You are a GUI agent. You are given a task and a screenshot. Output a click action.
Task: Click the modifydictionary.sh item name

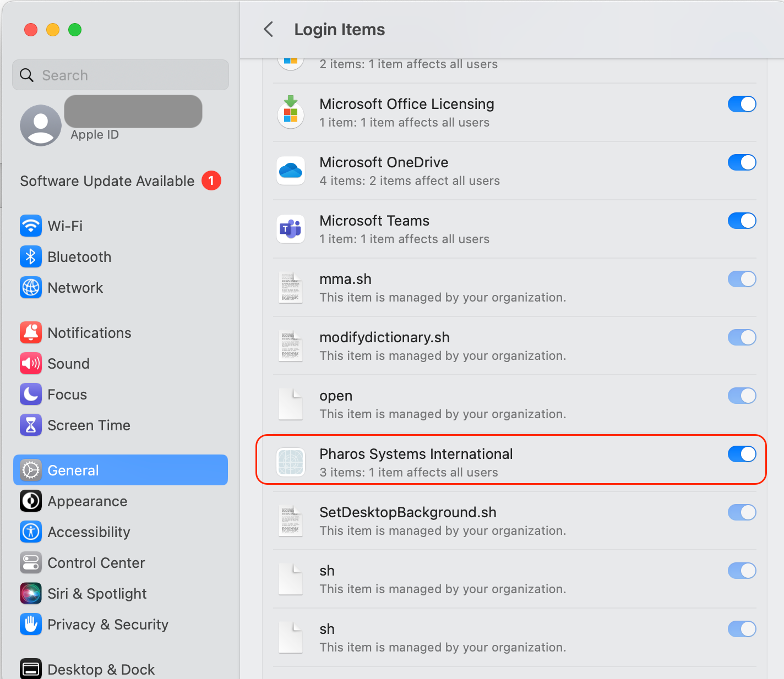pos(384,337)
